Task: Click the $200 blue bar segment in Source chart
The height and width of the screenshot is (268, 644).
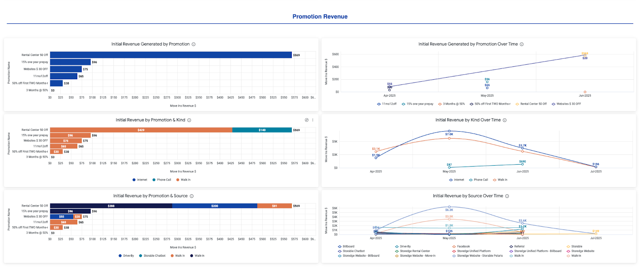Action: pos(215,206)
